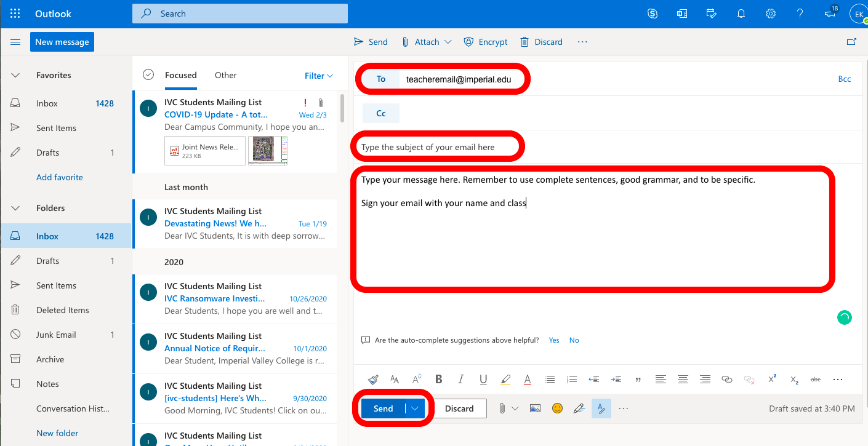This screenshot has height=446, width=868.
Task: Click the Bcc link
Action: 845,79
